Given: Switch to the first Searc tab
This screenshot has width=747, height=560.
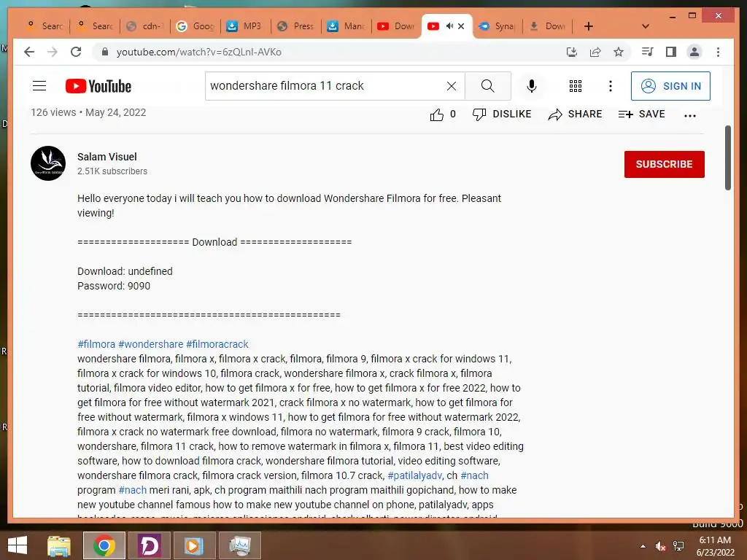Looking at the screenshot, I should [x=45, y=26].
